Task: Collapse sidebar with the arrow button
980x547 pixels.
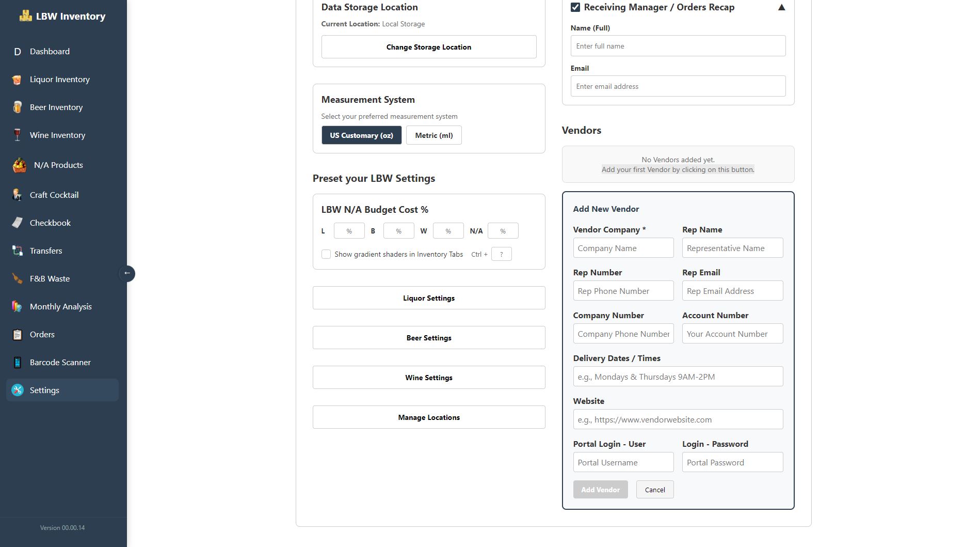Action: pos(127,273)
